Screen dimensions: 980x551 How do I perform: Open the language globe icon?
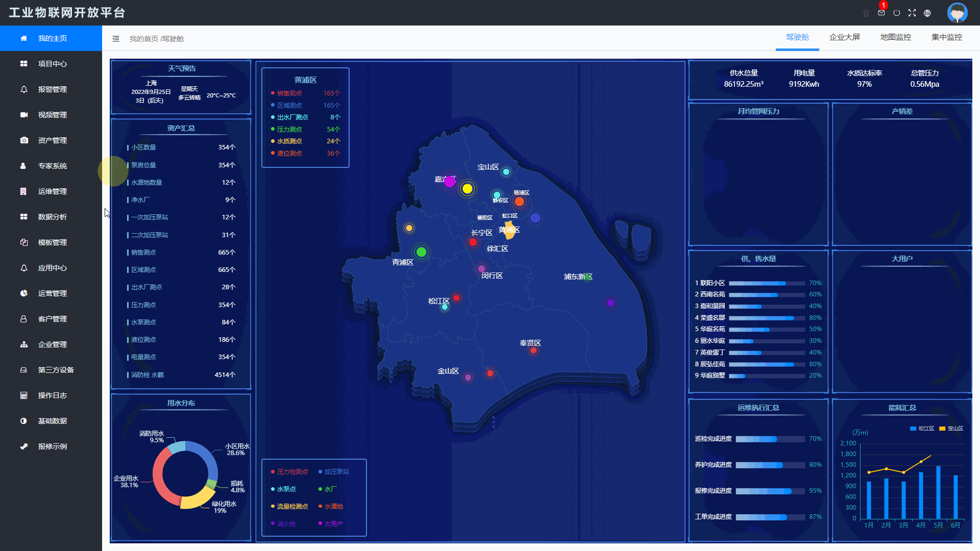(927, 13)
